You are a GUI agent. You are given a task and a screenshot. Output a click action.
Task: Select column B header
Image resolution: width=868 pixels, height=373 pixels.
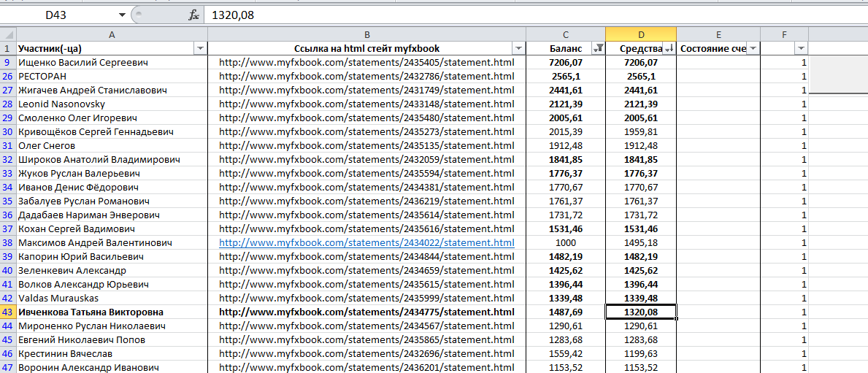[x=366, y=34]
